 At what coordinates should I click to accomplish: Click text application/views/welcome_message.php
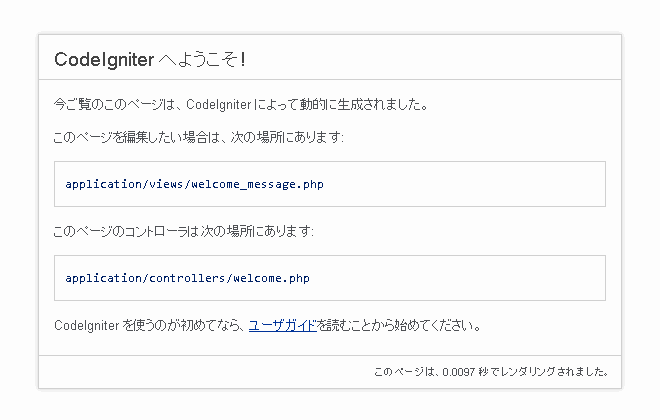pyautogui.click(x=194, y=184)
